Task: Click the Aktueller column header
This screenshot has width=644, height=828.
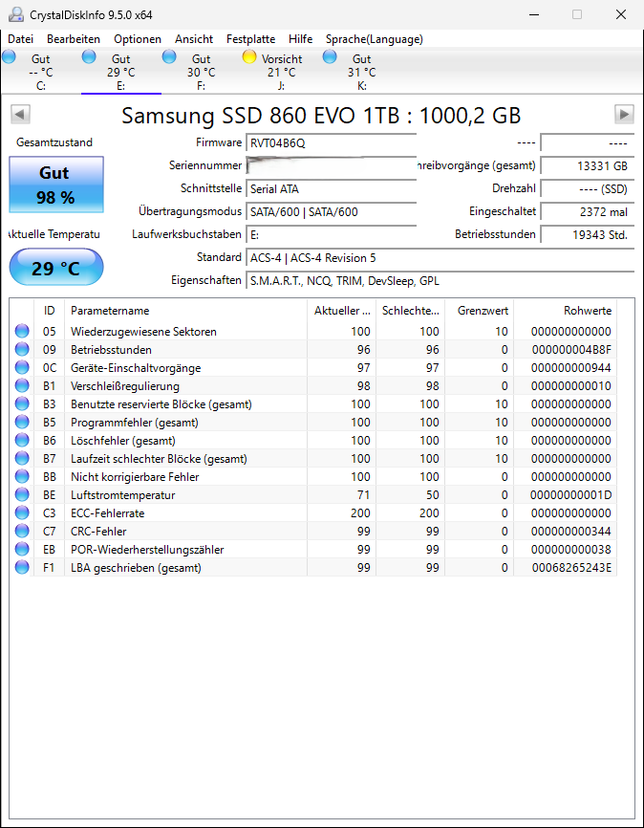Action: 341,311
